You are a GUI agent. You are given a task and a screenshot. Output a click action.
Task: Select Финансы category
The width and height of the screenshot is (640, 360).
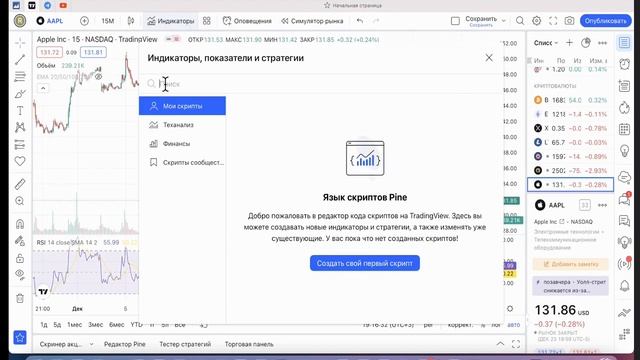[x=182, y=143]
